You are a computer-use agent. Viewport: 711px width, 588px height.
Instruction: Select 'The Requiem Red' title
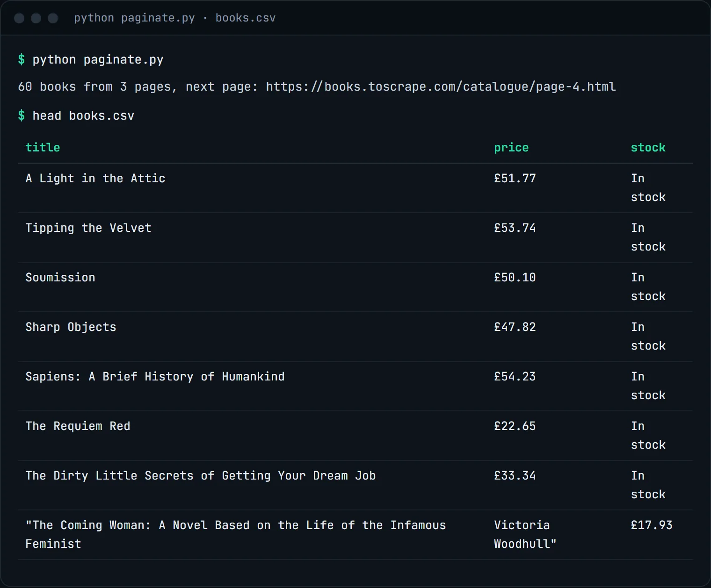pyautogui.click(x=78, y=426)
